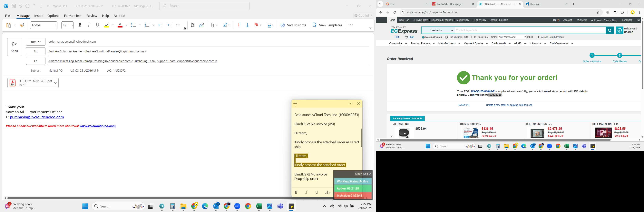This screenshot has width=644, height=212.
Task: Open the Windows Start button on the taskbar
Action: (85, 206)
